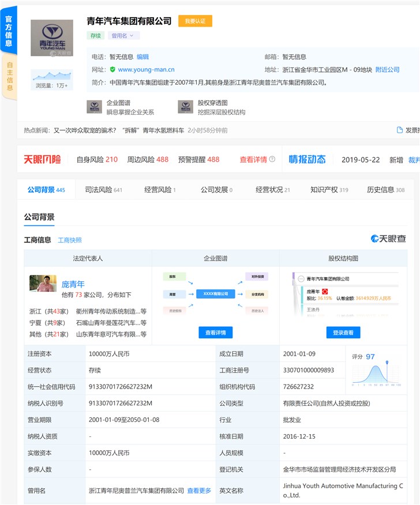Click English name Jinhua Youth Automotive text

343,491
